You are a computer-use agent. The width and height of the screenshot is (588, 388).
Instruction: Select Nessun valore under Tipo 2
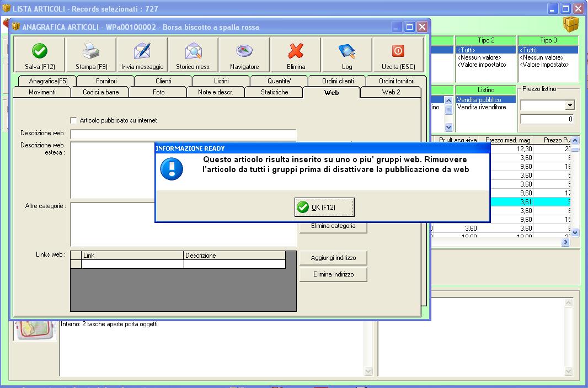pyautogui.click(x=479, y=57)
